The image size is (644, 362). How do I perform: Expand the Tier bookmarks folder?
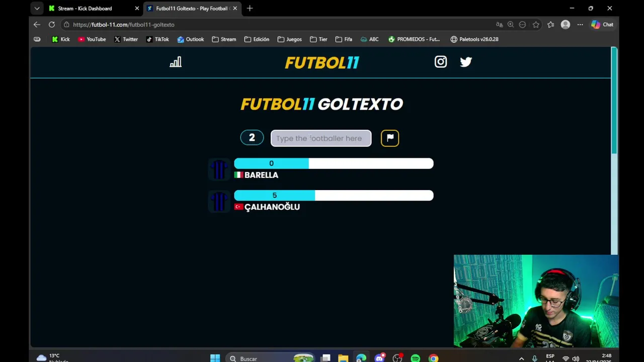(318, 39)
